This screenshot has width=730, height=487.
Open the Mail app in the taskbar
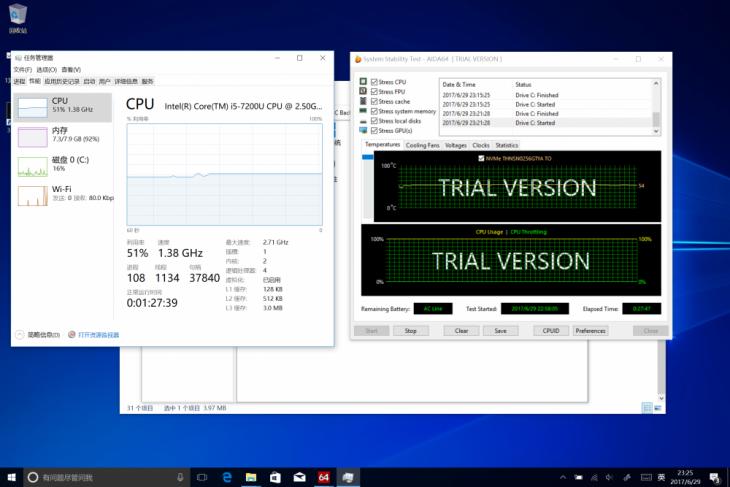click(299, 477)
